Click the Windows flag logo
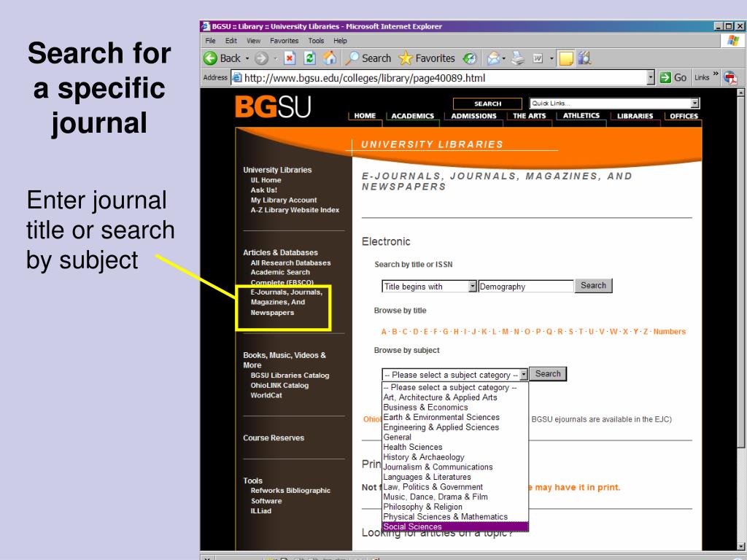The image size is (747, 560). coord(733,41)
